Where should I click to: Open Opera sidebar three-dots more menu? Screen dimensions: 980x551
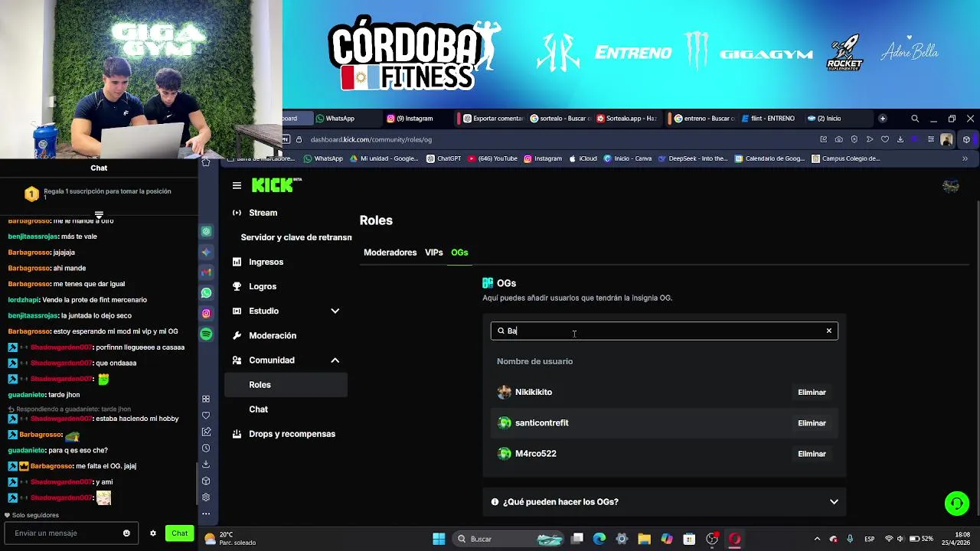click(206, 514)
